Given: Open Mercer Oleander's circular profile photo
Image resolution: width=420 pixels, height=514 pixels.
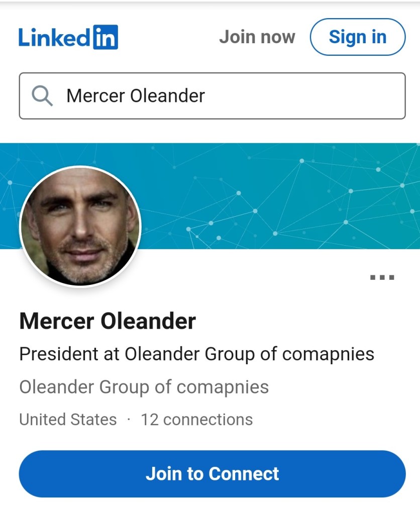Looking at the screenshot, I should tap(80, 226).
